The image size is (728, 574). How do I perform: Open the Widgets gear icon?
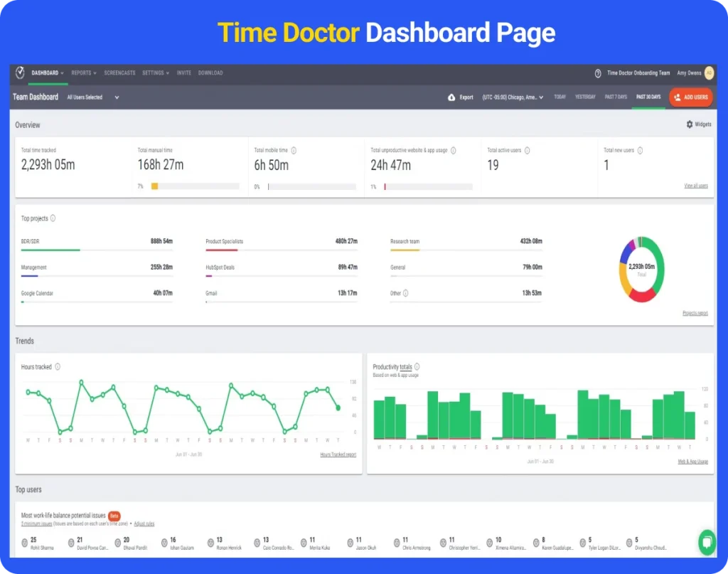click(690, 124)
